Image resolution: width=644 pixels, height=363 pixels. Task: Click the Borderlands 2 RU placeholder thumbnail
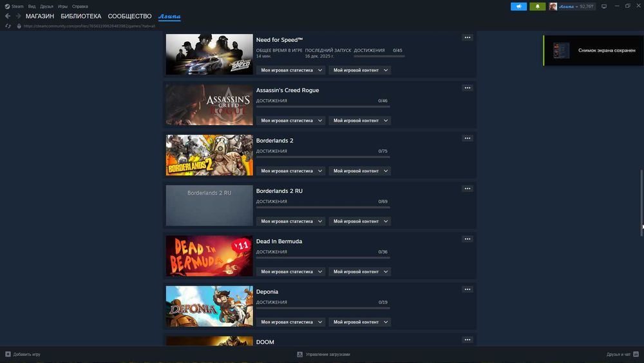pos(209,206)
